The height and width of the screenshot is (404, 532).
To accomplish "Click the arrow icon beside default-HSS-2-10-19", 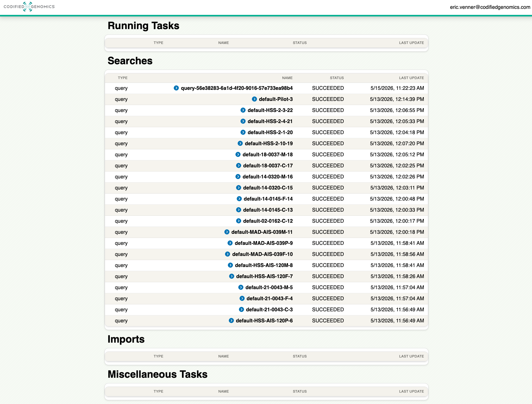I will click(240, 143).
